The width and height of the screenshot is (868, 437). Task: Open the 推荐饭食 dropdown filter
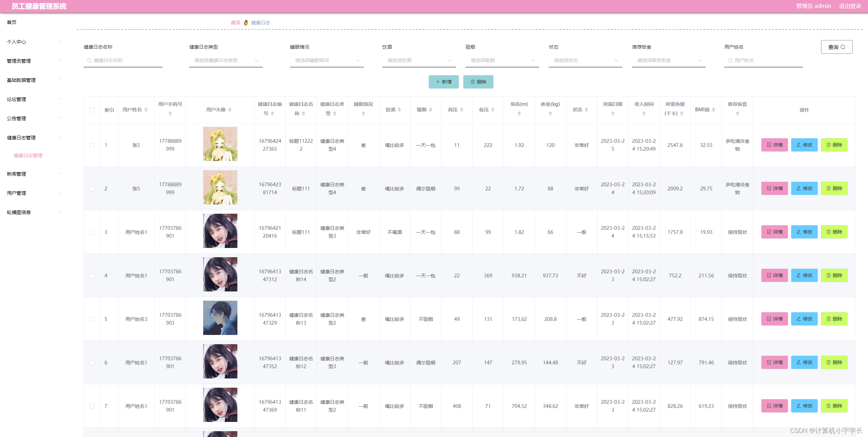(668, 60)
